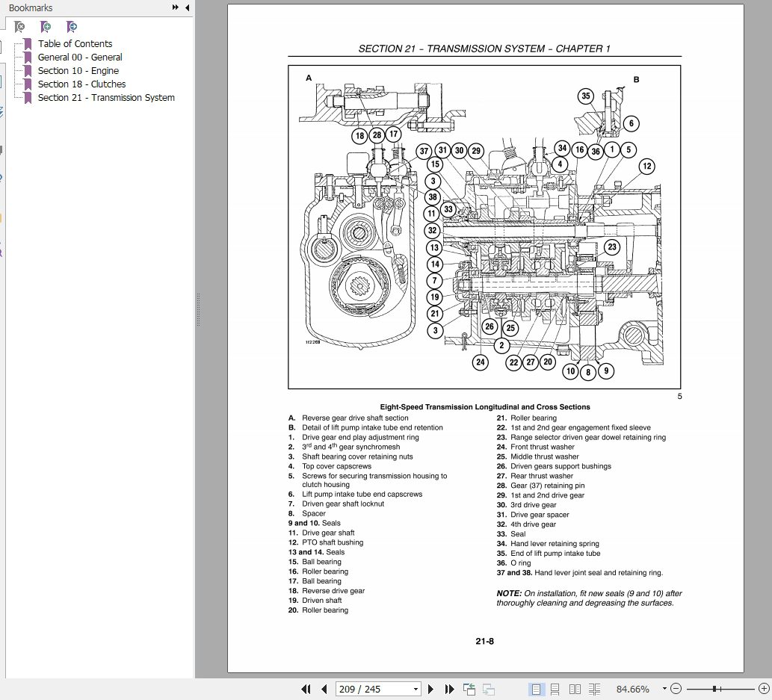
Task: Click the legend entry 'Driven gear shaft locknut'
Action: pyautogui.click(x=343, y=504)
